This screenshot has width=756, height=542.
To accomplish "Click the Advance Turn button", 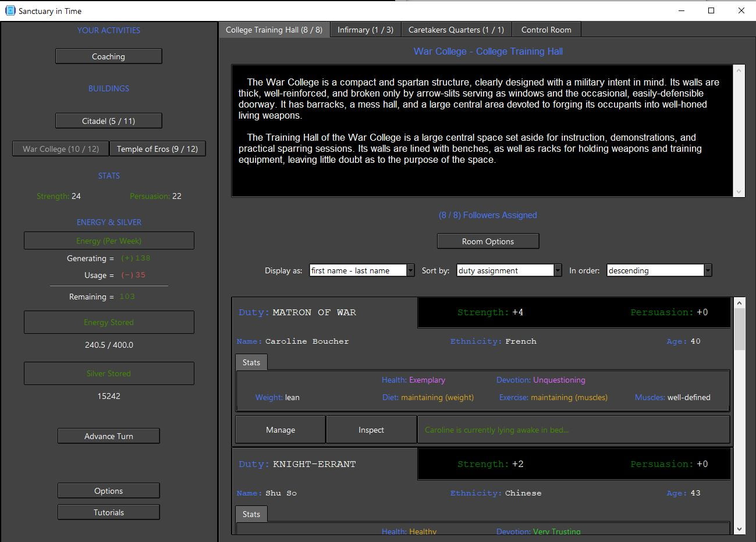I will pos(108,436).
